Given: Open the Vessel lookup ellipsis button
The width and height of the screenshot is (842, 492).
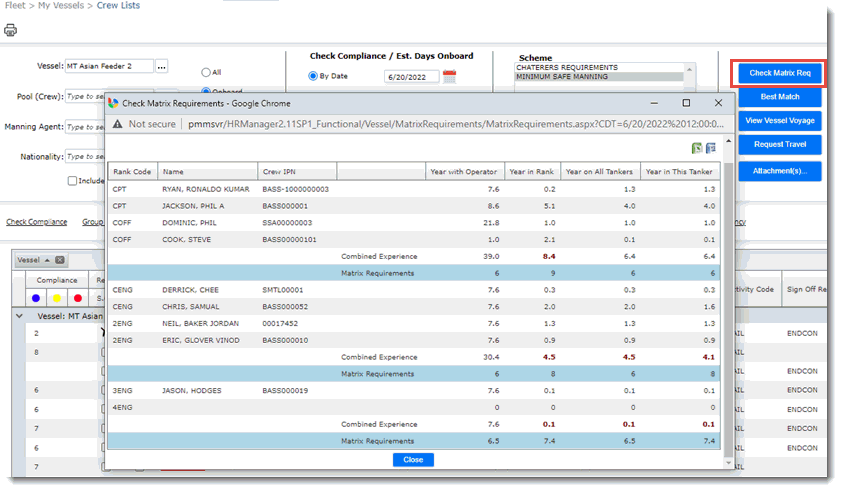Looking at the screenshot, I should point(162,66).
